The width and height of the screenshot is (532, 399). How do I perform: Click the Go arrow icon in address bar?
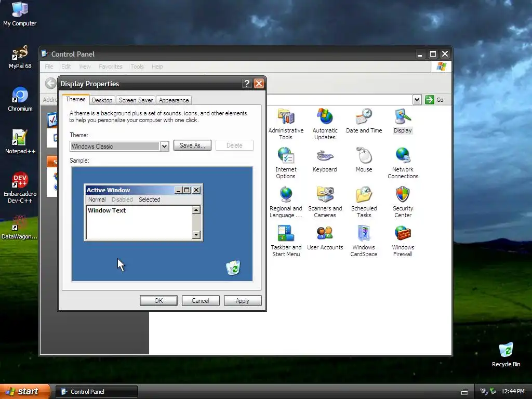[x=430, y=100]
